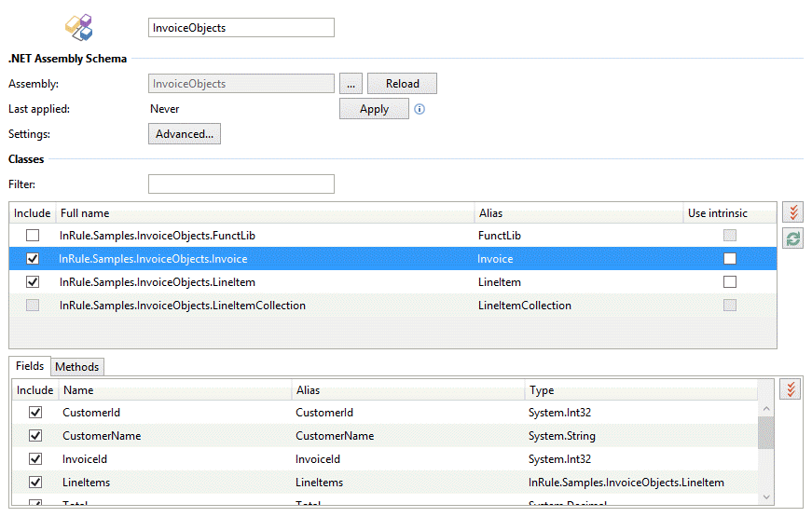Enable Include checkbox for FunctLib class
This screenshot has width=812, height=517.
pyautogui.click(x=34, y=236)
